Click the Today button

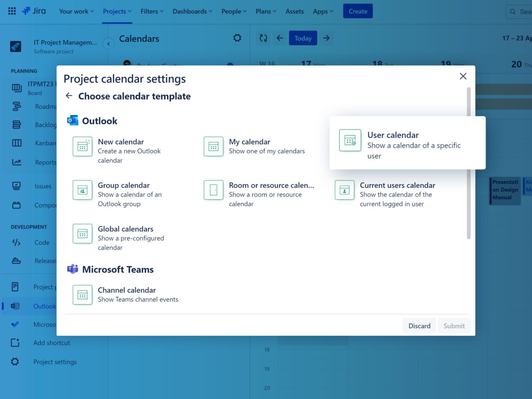point(303,38)
